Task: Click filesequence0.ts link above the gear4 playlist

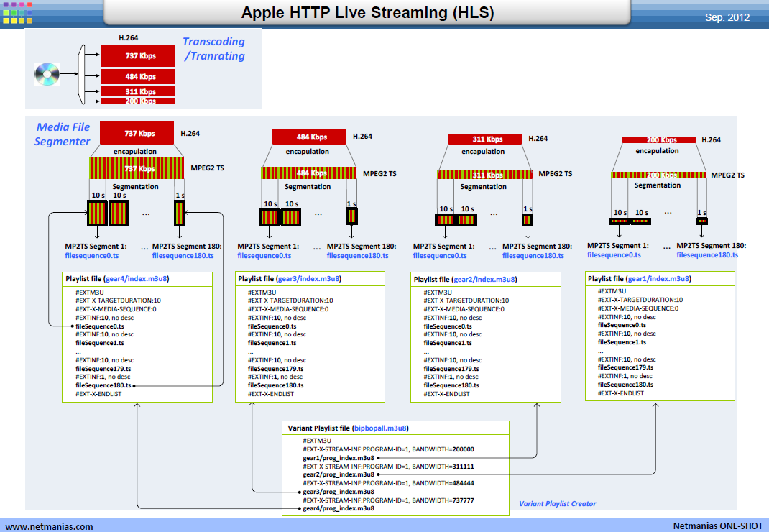Action: pyautogui.click(x=92, y=256)
